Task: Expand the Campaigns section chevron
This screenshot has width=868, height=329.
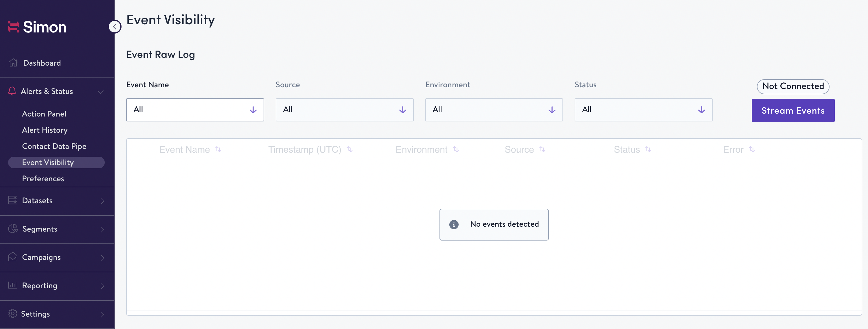Action: click(102, 258)
